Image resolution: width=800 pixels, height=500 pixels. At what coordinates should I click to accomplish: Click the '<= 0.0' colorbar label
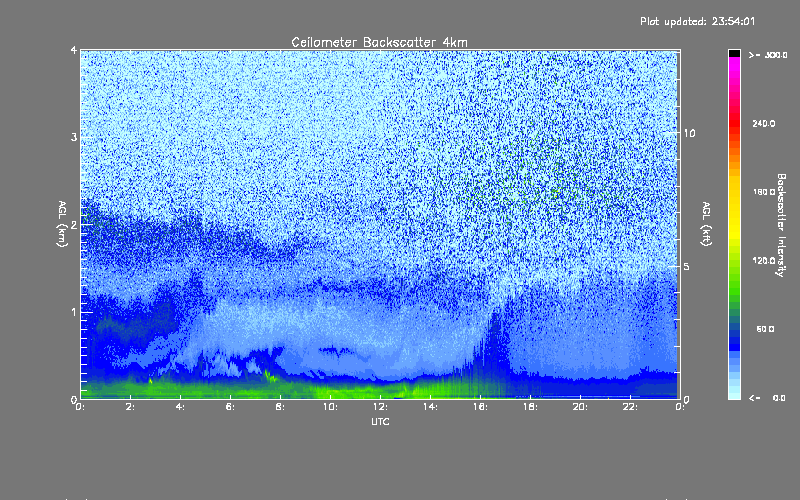767,398
